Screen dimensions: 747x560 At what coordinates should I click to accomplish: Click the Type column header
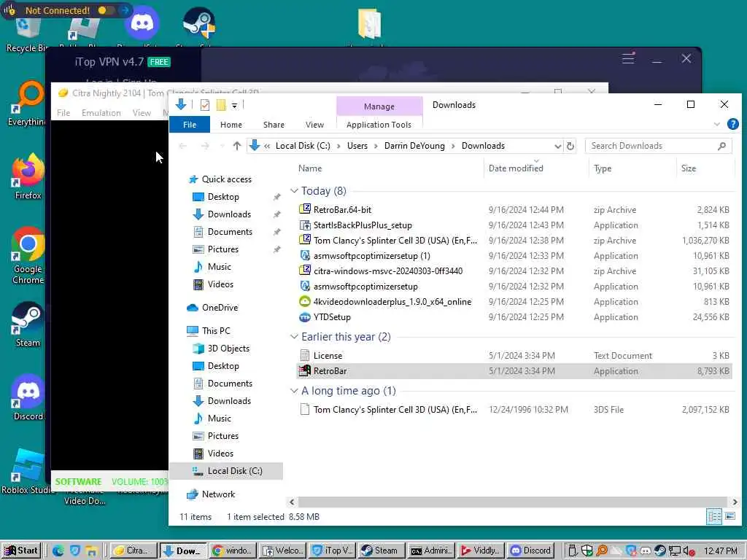(602, 168)
